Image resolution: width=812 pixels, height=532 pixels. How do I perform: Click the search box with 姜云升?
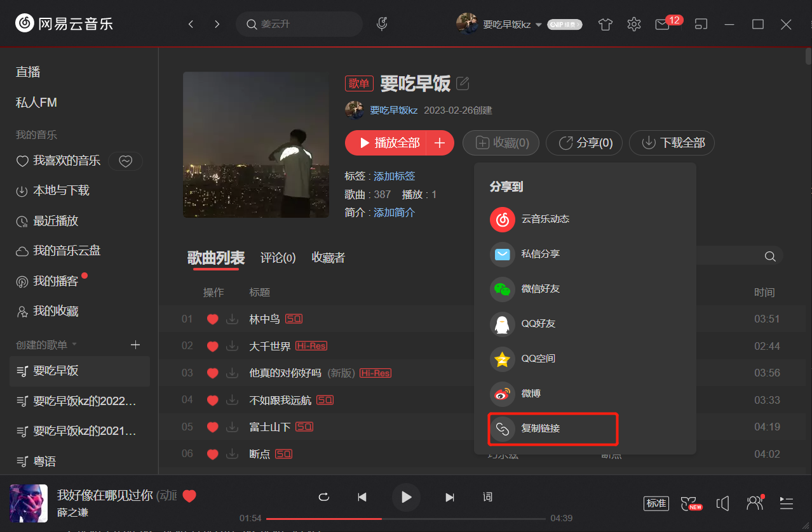point(299,24)
